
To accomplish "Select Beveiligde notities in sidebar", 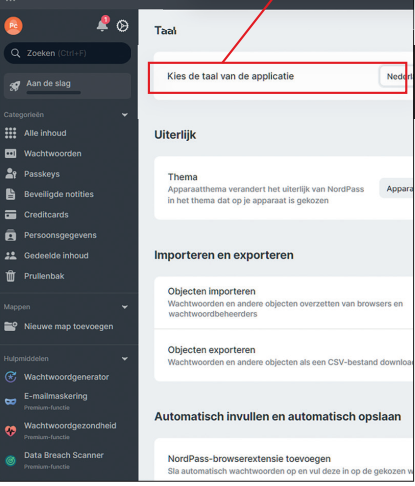I will click(x=59, y=194).
